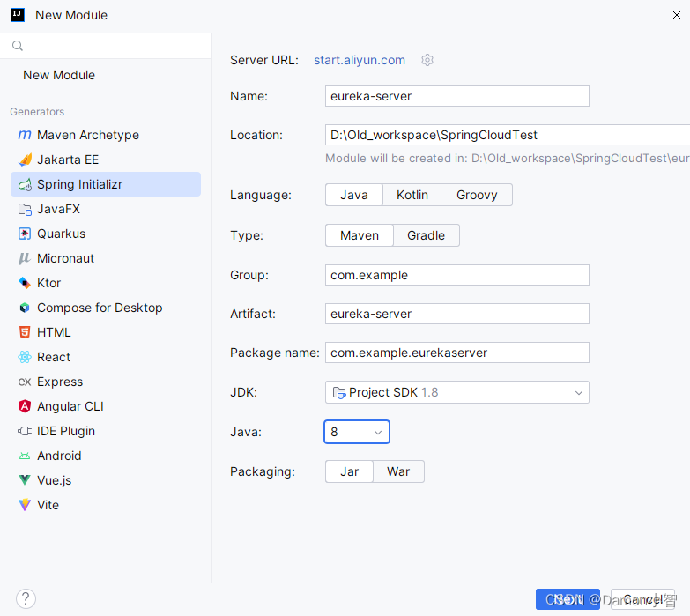This screenshot has height=616, width=690.
Task: Open help question mark icon
Action: (26, 598)
